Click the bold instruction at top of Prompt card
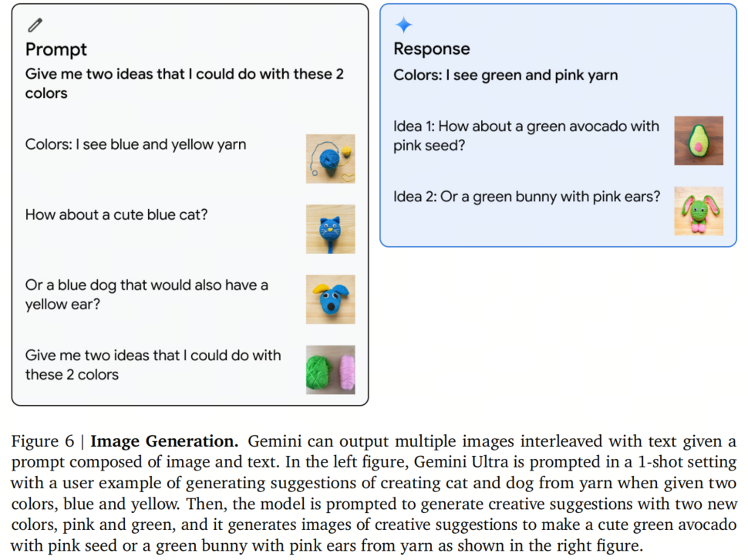748x560 pixels. (x=184, y=83)
